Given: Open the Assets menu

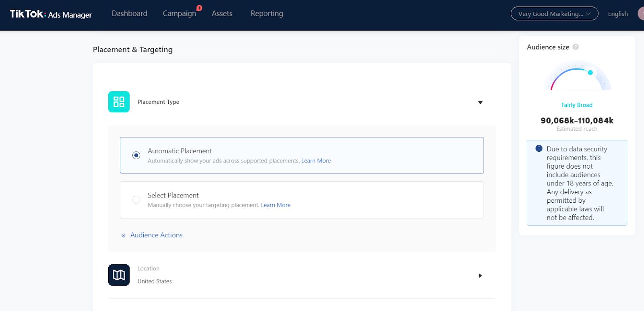Looking at the screenshot, I should coord(222,13).
